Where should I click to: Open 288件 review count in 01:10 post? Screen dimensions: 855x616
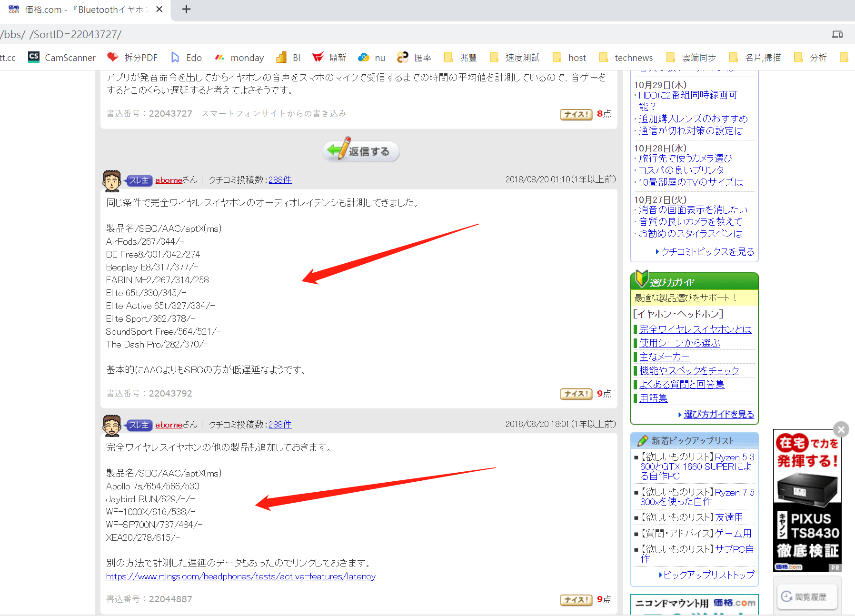tap(280, 180)
